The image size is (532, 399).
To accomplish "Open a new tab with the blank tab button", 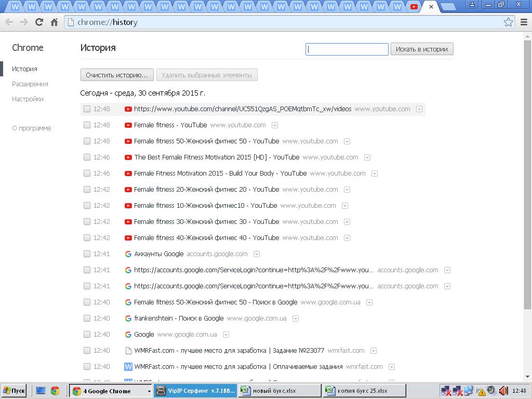I will pyautogui.click(x=448, y=7).
